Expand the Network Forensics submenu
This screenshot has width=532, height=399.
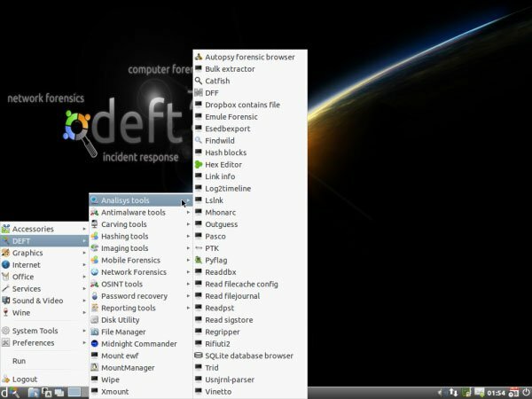coord(135,272)
